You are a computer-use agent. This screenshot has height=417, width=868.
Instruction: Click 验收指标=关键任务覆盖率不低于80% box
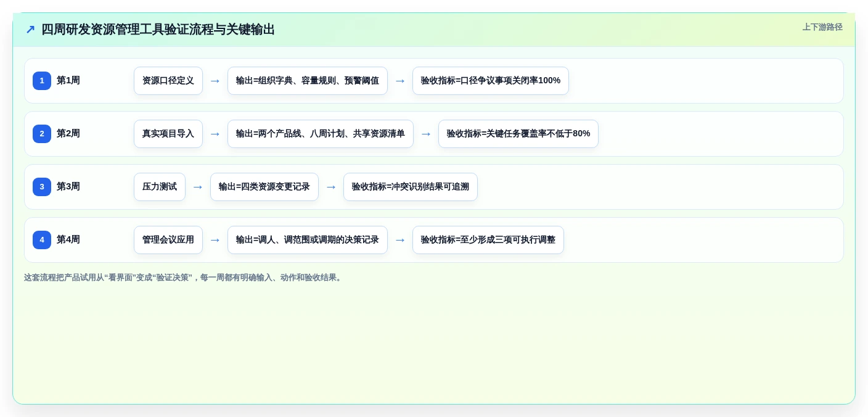[518, 134]
